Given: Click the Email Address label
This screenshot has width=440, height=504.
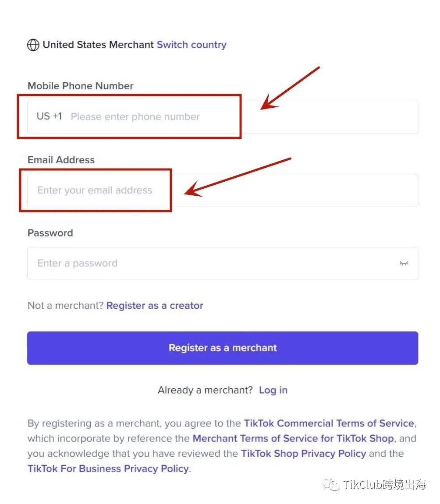Looking at the screenshot, I should click(x=61, y=160).
